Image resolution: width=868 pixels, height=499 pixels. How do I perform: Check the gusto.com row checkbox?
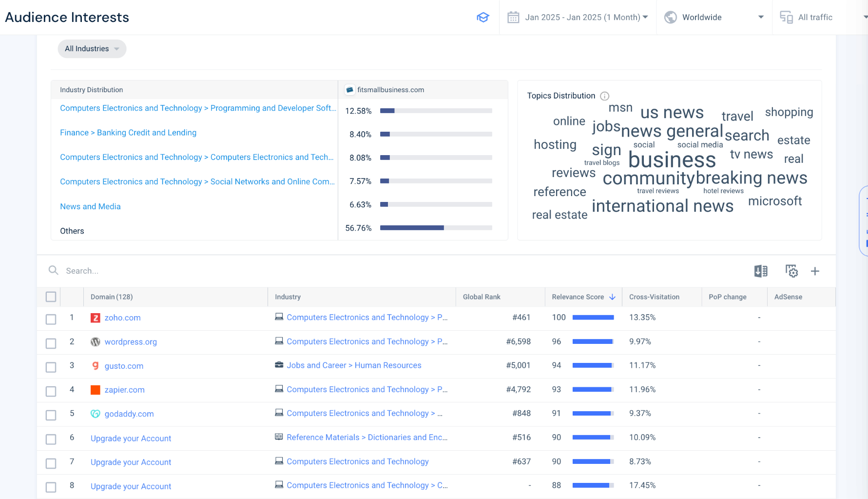pyautogui.click(x=51, y=367)
